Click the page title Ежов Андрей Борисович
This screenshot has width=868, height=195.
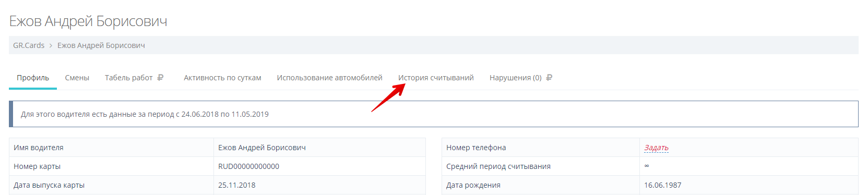(88, 21)
